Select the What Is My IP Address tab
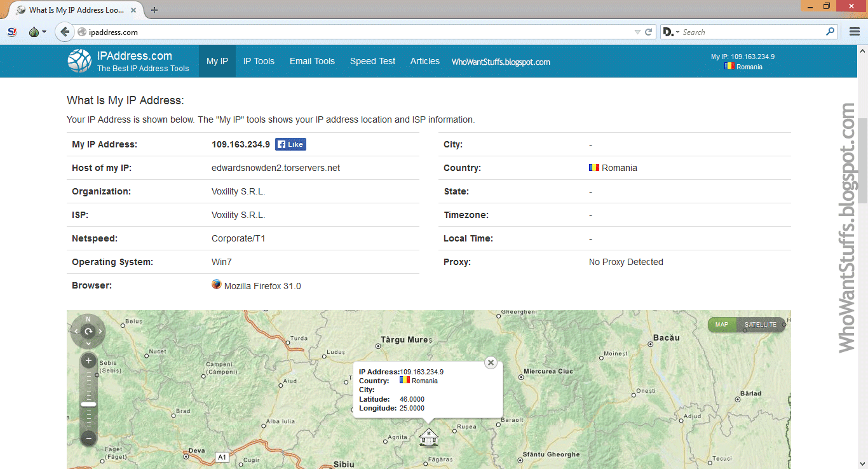This screenshot has height=469, width=868. coord(78,10)
